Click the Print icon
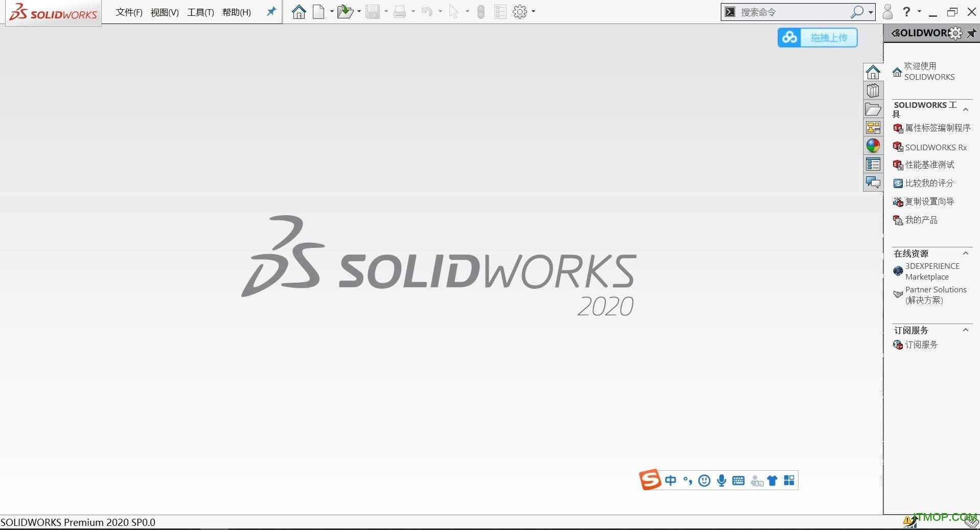 click(400, 12)
